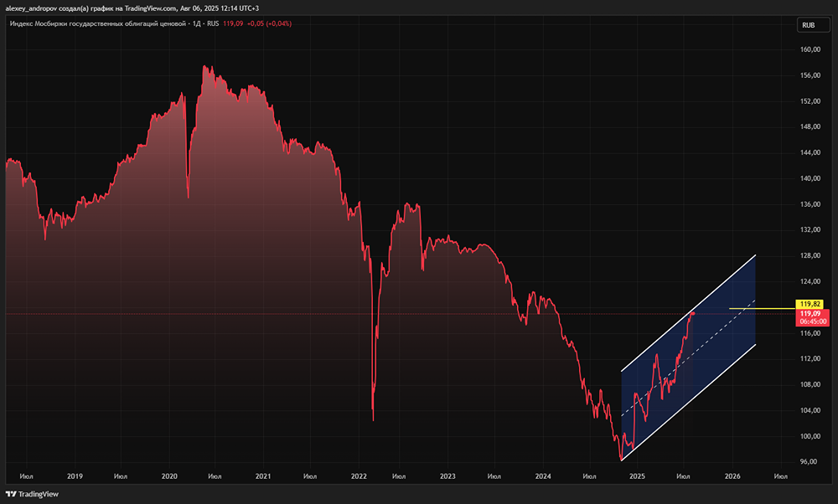Click the 2019 time axis label
The width and height of the screenshot is (838, 504).
point(75,476)
